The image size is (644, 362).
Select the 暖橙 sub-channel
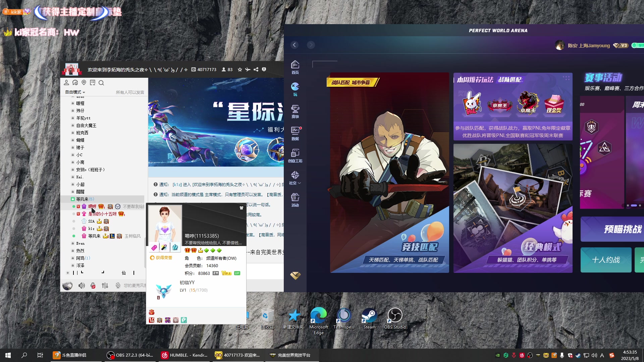[80, 103]
